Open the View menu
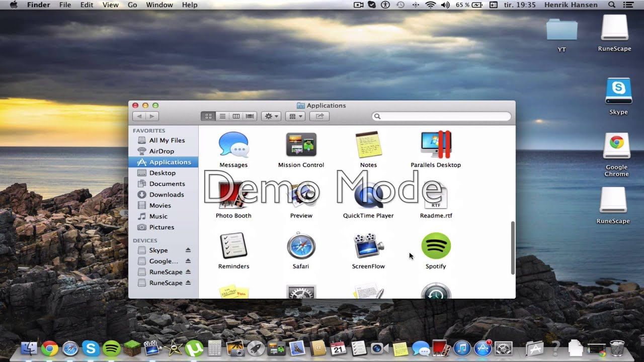Image resolution: width=644 pixels, height=362 pixels. pyautogui.click(x=110, y=5)
